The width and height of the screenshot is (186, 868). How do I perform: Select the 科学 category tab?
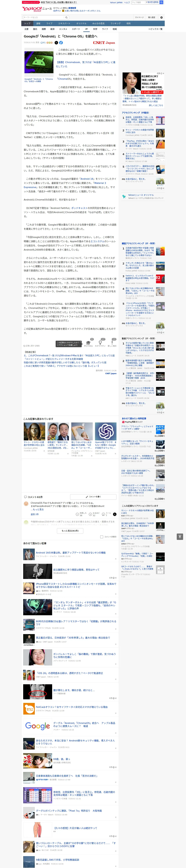(95, 29)
